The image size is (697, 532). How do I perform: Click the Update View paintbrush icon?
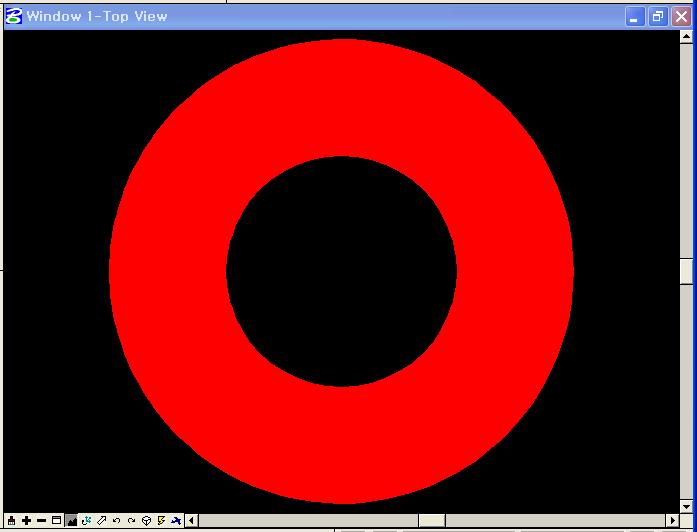(11, 521)
